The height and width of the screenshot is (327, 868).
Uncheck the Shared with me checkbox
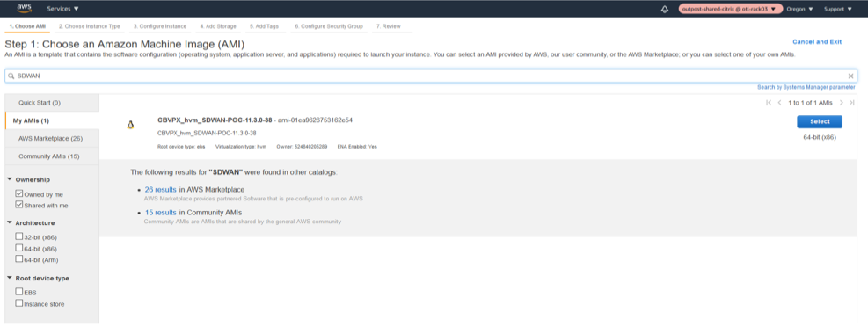pyautogui.click(x=19, y=206)
